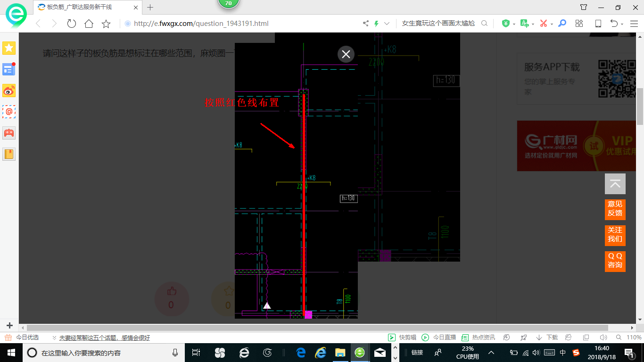Viewport: 644px width, 362px height.
Task: Open the @ mail sidebar icon
Action: [x=9, y=112]
